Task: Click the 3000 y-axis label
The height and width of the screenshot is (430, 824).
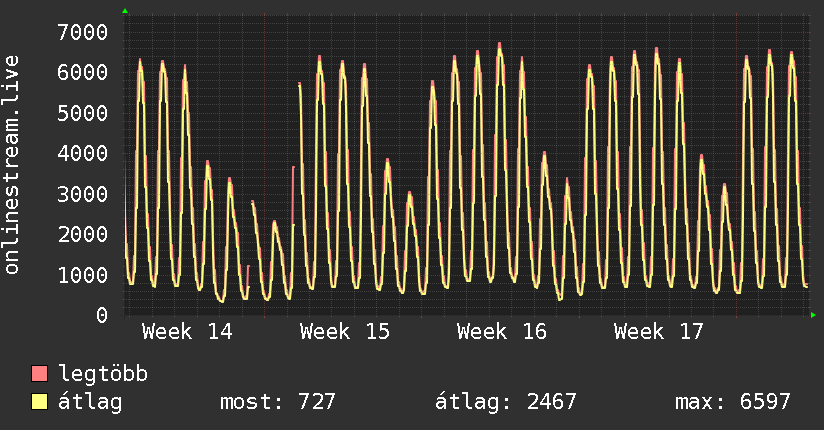Action: coord(83,194)
